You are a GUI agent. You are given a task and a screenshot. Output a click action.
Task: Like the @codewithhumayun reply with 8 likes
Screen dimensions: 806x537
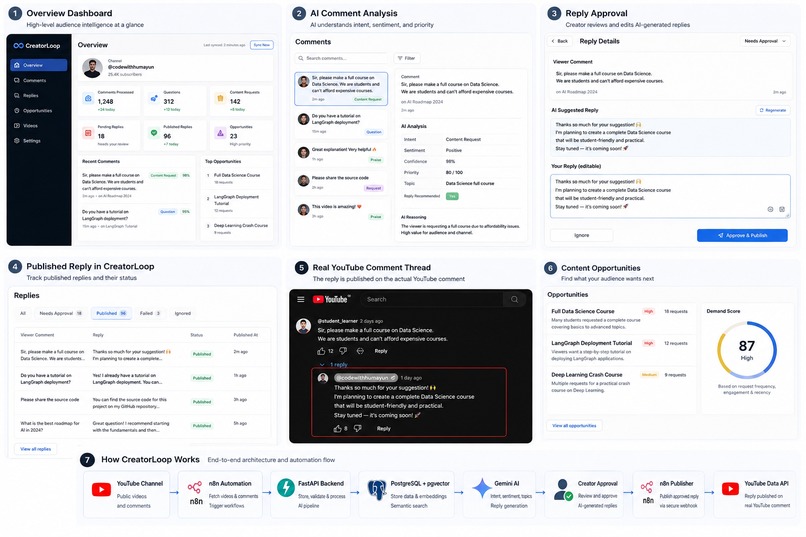[x=337, y=428]
